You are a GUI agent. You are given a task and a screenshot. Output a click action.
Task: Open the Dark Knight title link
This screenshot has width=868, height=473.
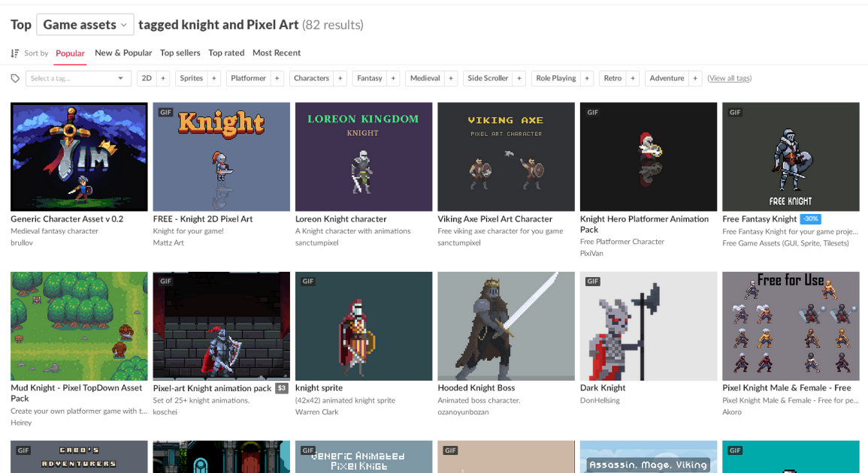coord(603,388)
